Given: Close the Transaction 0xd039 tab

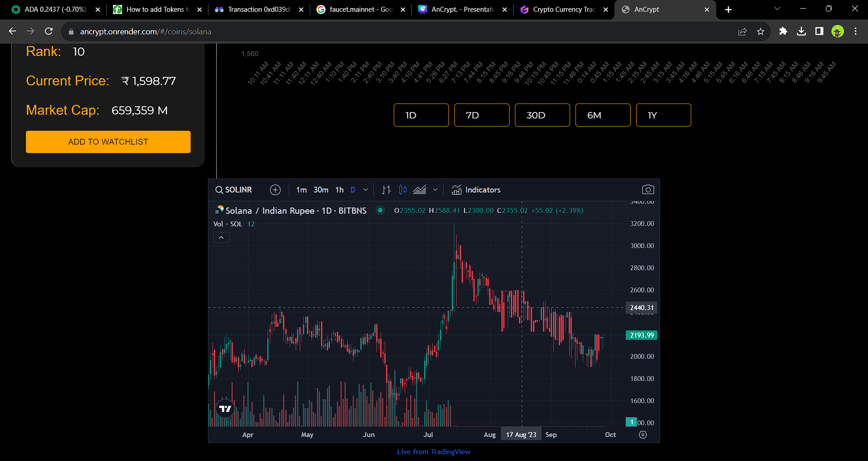Looking at the screenshot, I should pos(301,9).
